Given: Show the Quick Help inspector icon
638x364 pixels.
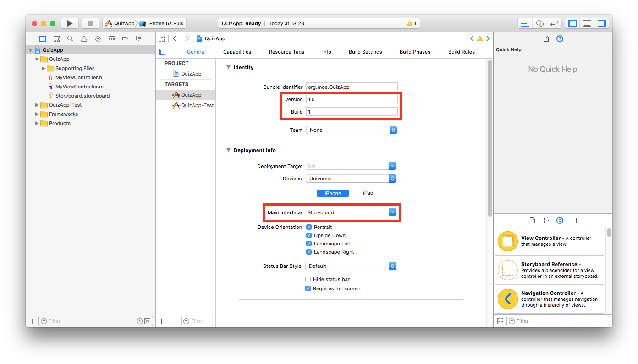Looking at the screenshot, I should (x=560, y=38).
